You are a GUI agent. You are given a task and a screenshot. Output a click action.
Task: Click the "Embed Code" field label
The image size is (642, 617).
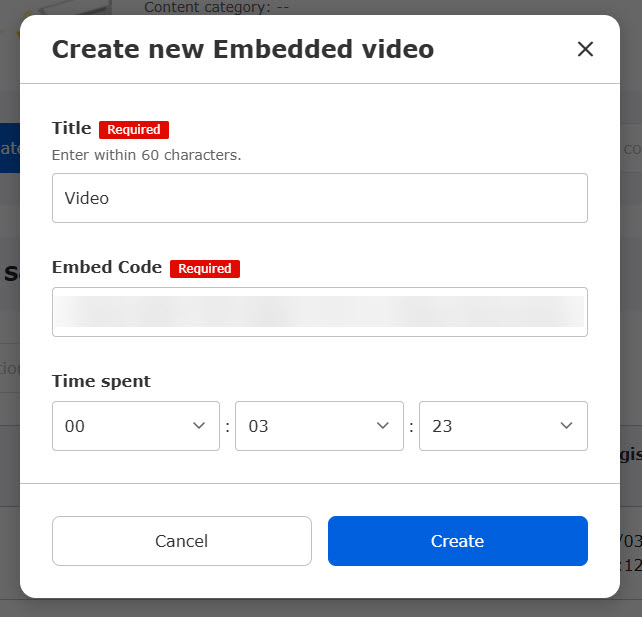click(107, 267)
